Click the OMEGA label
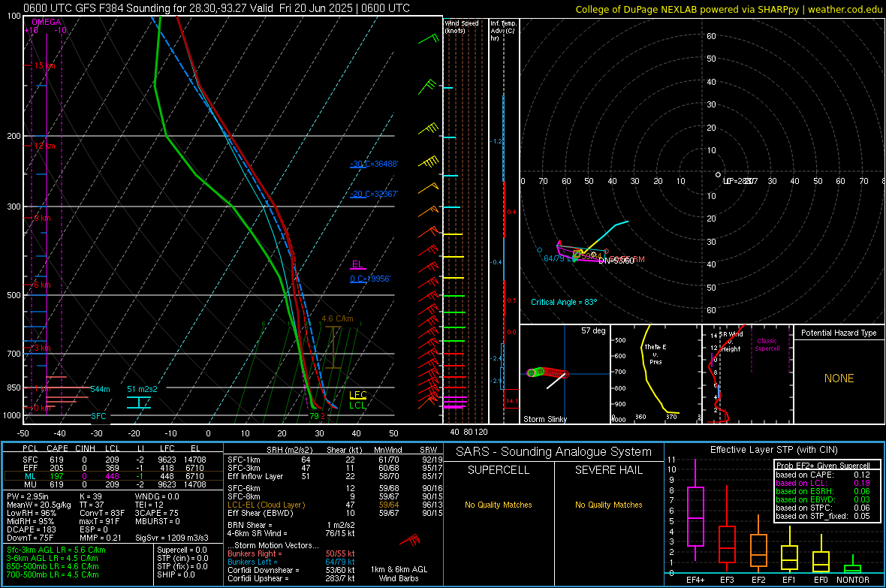This screenshot has width=886, height=588. coord(47,22)
